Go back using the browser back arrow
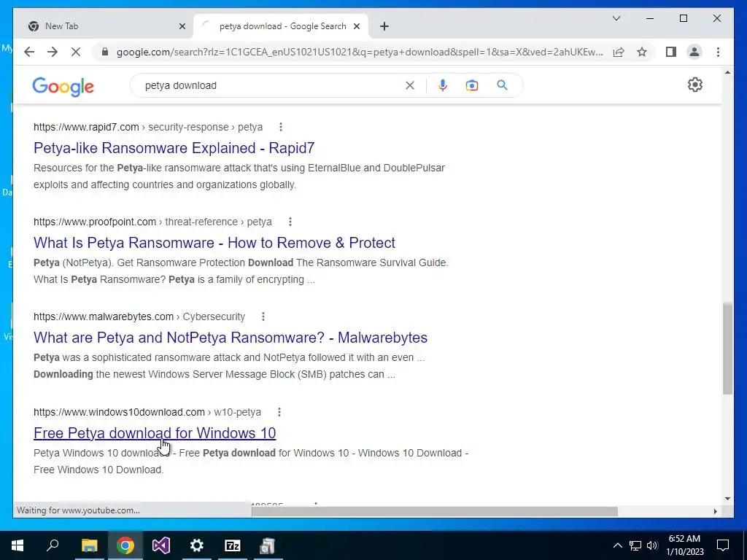 point(29,52)
